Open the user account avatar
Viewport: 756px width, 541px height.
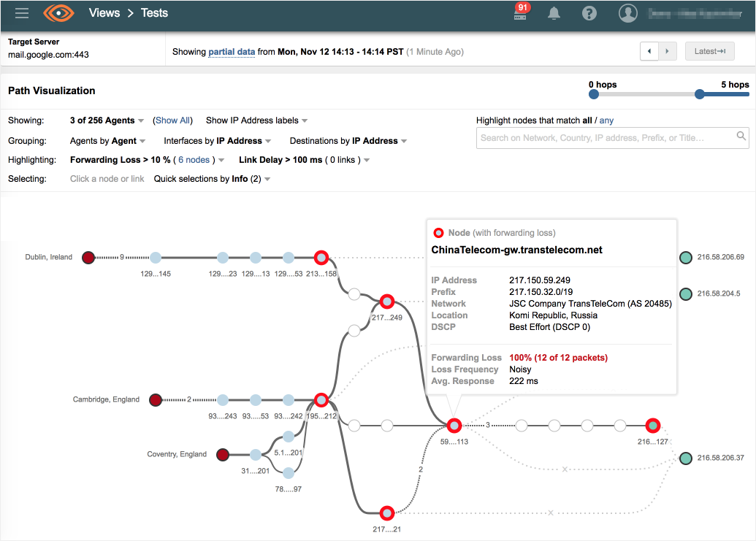click(x=627, y=13)
